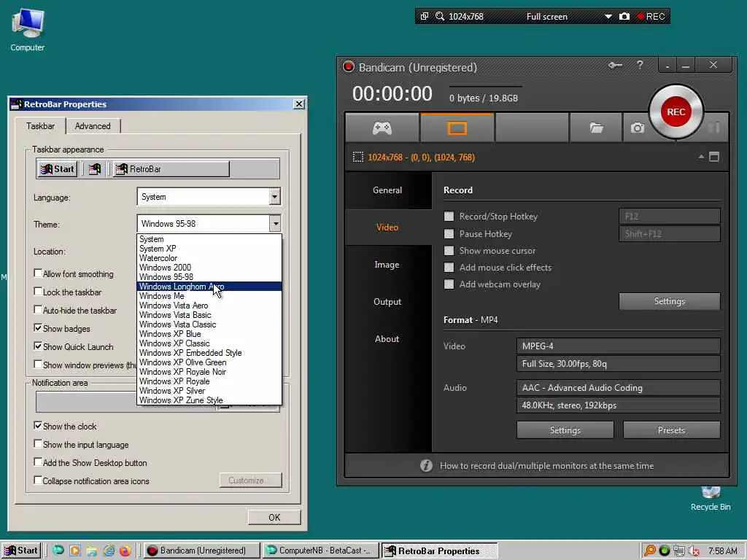Screen dimensions: 747x560
Task: Choose Windows 2000 theme from list
Action: pyautogui.click(x=209, y=268)
